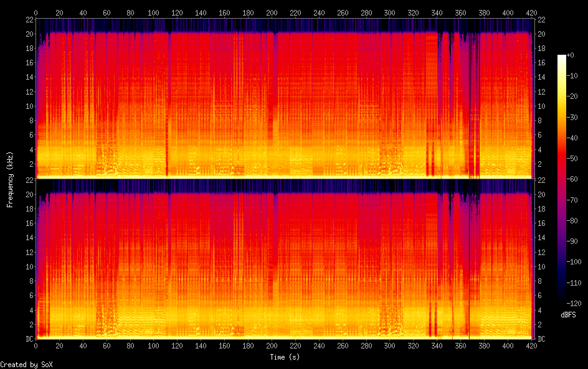Click the DC label at bottom-right of lower channel

[541, 339]
